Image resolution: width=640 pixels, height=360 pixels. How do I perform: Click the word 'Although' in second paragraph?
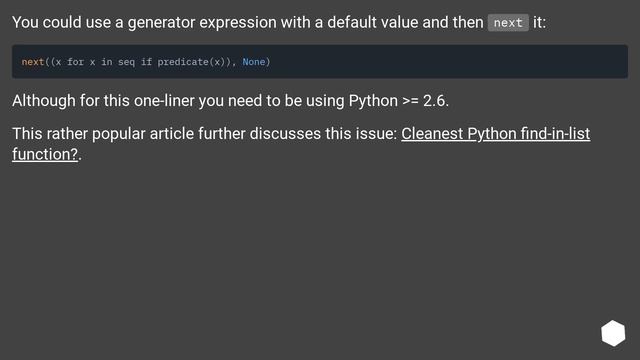point(44,101)
